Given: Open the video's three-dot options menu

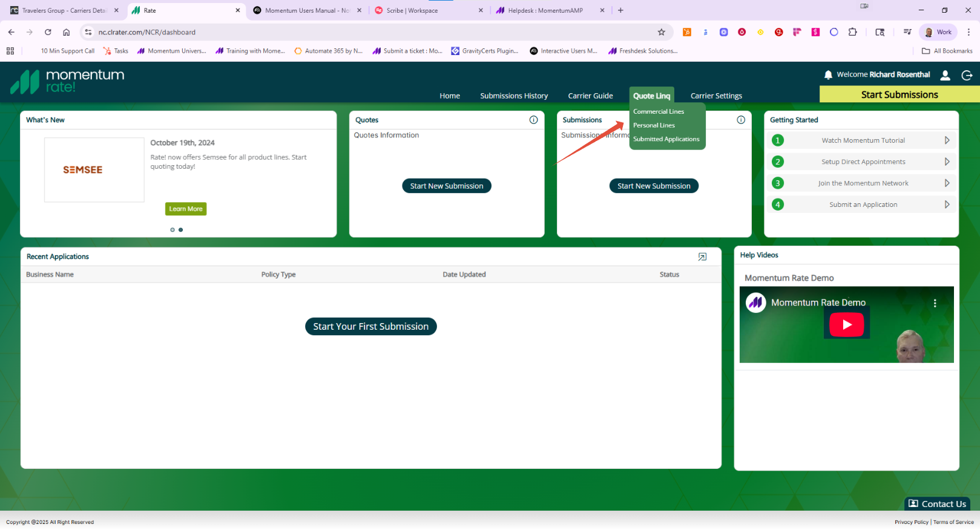Looking at the screenshot, I should (x=935, y=303).
